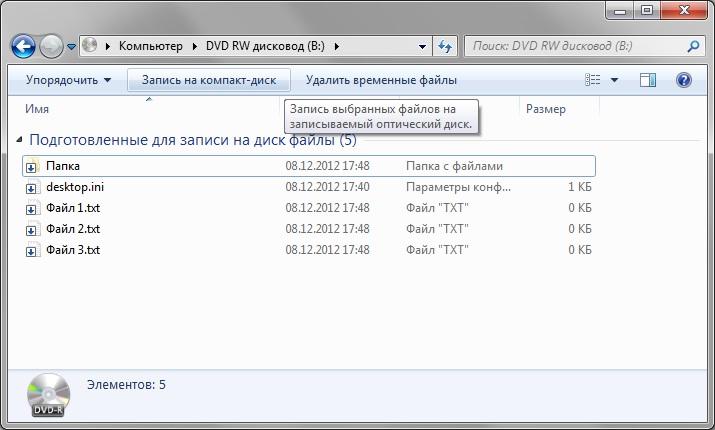This screenshot has width=715, height=430.
Task: Click the Back navigation arrow button
Action: (25, 46)
